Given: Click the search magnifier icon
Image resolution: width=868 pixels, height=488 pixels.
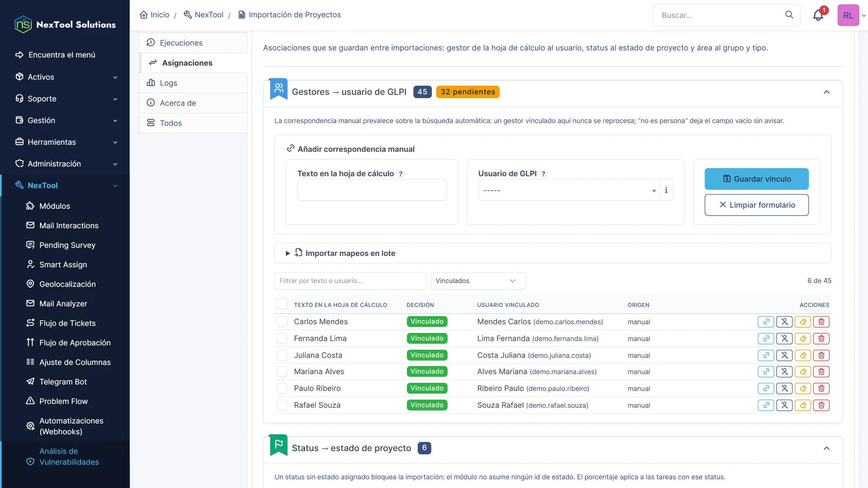Looking at the screenshot, I should [x=789, y=15].
